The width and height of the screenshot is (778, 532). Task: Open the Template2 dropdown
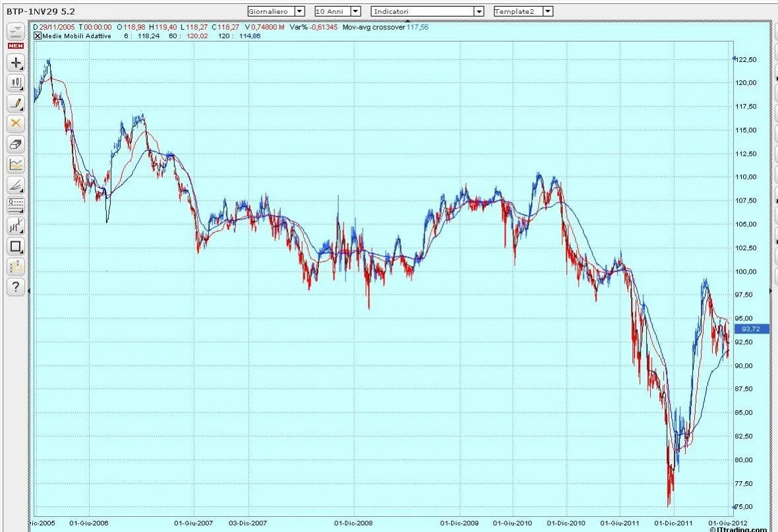click(523, 11)
